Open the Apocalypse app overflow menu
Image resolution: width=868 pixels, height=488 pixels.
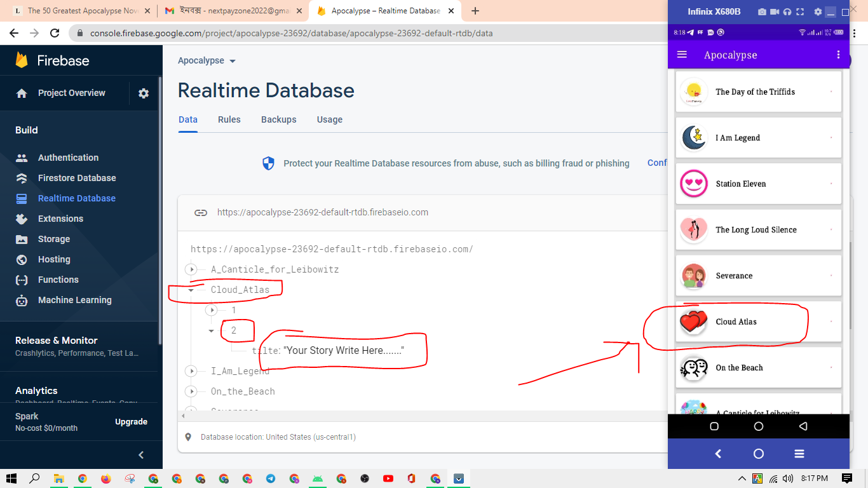tap(838, 55)
